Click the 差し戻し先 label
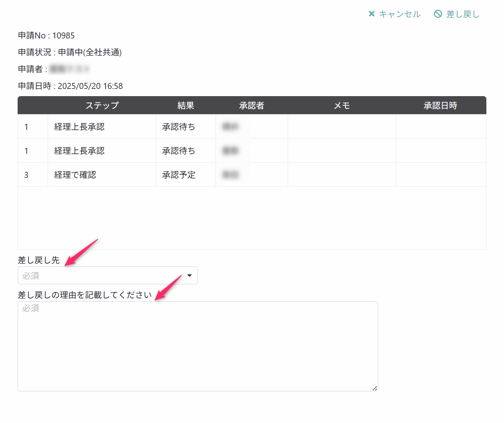This screenshot has width=504, height=423. tap(38, 260)
